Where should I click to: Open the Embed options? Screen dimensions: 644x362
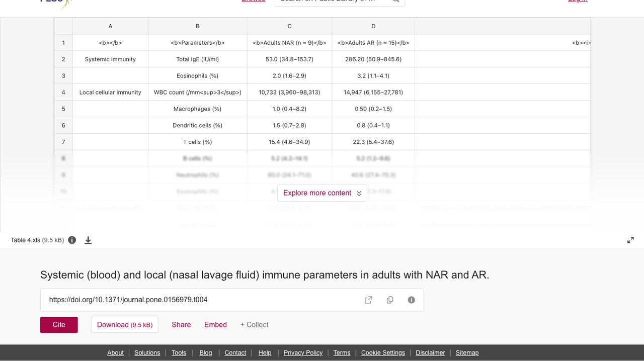pyautogui.click(x=215, y=325)
